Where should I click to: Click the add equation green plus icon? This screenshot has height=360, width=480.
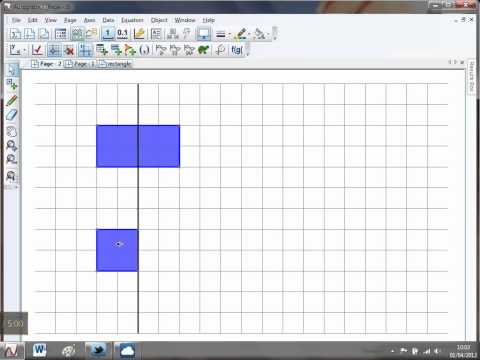(x=116, y=50)
